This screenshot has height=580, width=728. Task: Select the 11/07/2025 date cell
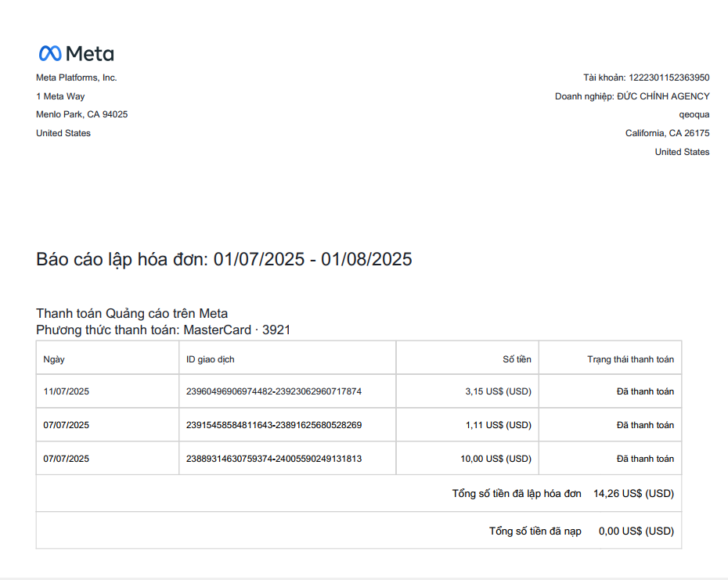tap(66, 391)
